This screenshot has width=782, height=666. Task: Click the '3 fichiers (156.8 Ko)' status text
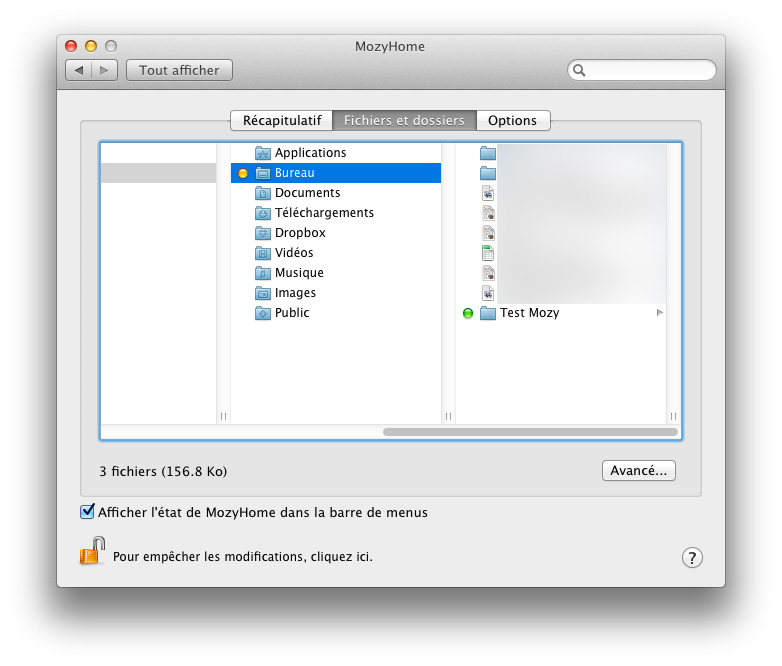163,471
